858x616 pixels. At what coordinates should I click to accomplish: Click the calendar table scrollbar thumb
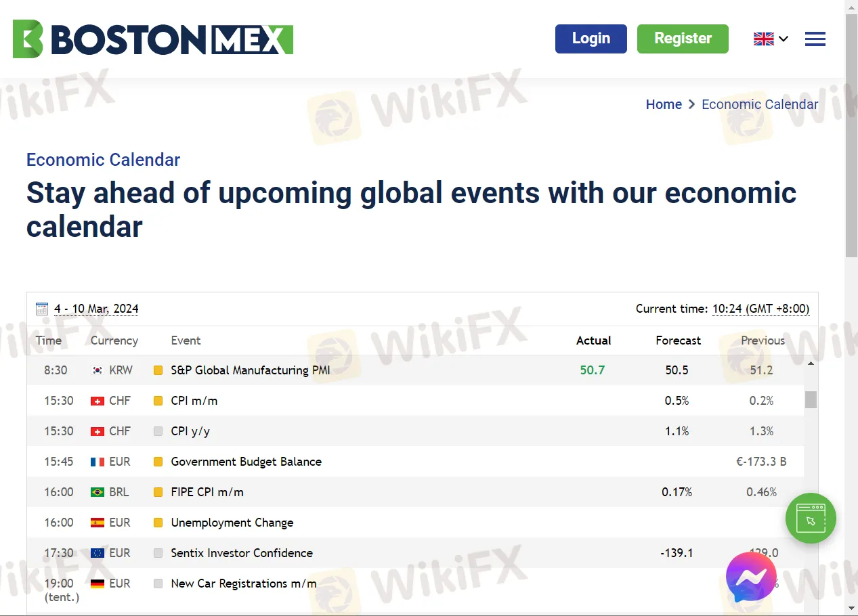[x=810, y=399]
